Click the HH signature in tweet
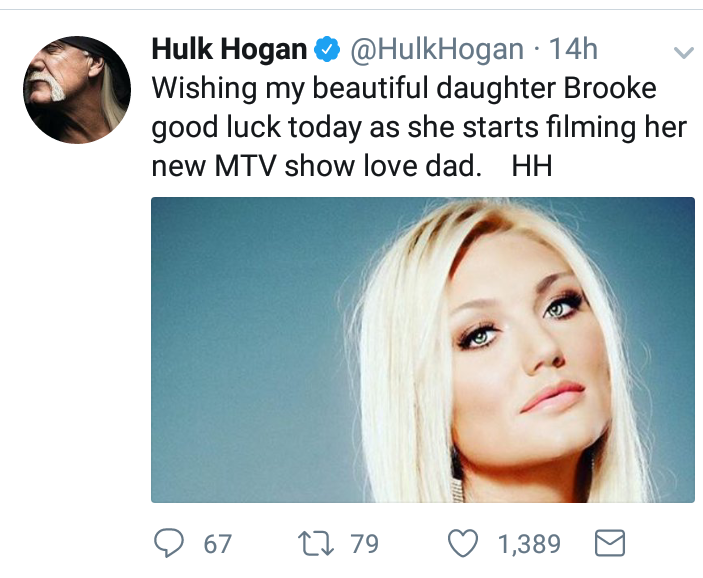 click(532, 166)
